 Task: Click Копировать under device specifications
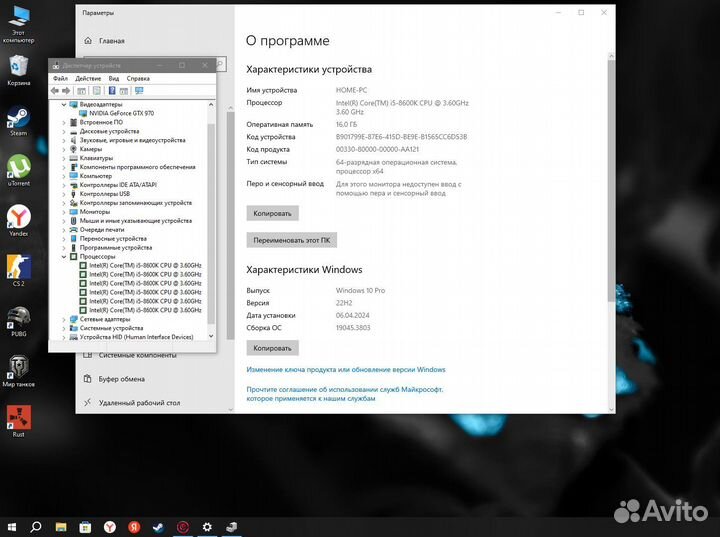[272, 213]
